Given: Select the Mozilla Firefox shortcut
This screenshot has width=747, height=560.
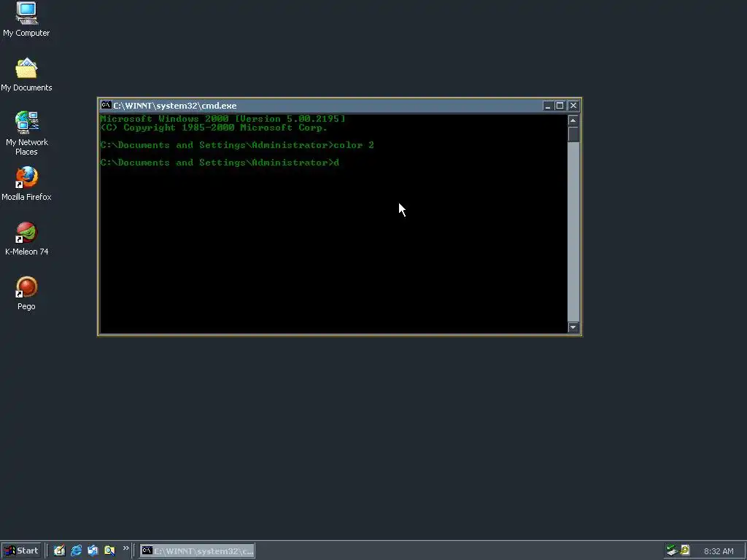Looking at the screenshot, I should 26,183.
